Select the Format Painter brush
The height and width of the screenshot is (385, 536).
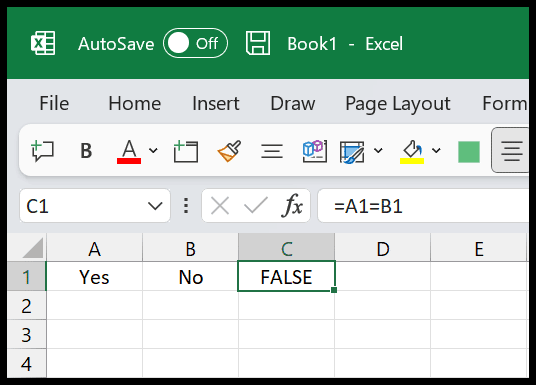coord(229,151)
